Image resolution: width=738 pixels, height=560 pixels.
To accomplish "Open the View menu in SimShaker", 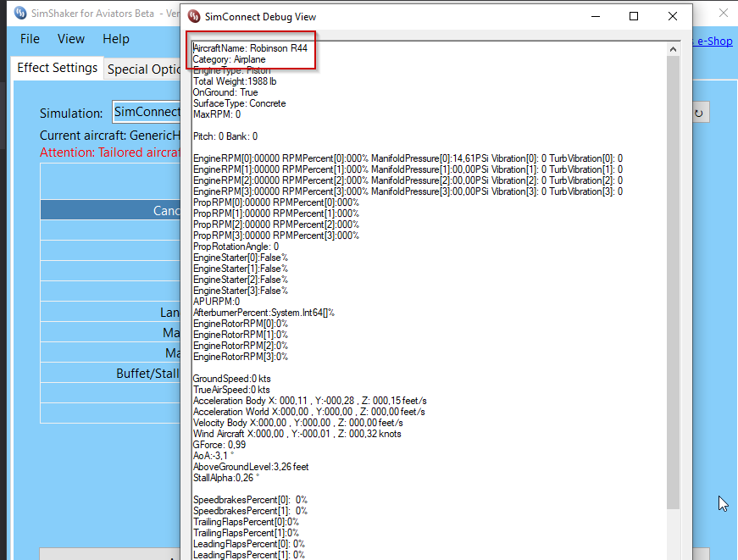I will coord(71,39).
